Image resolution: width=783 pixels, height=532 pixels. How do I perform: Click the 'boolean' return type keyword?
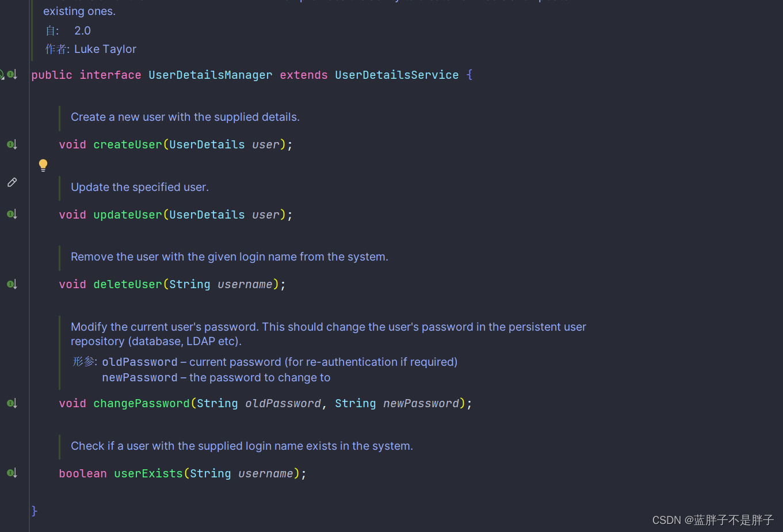point(83,473)
